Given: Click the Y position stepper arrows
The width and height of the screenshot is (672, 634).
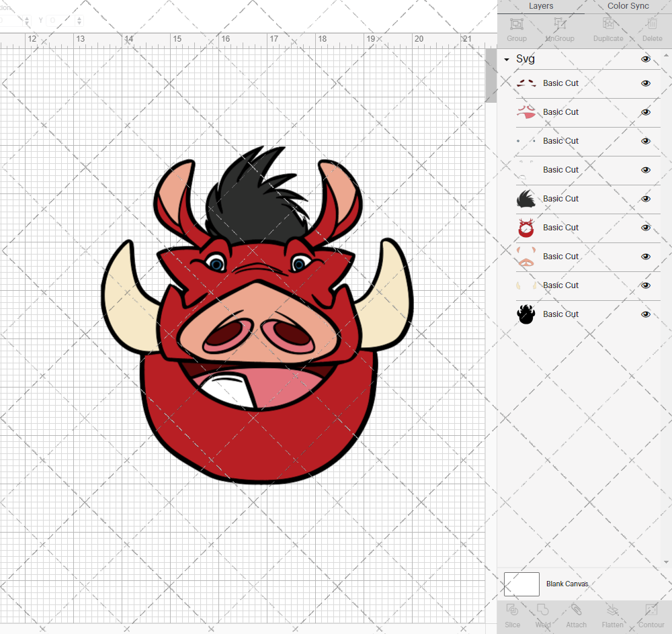Looking at the screenshot, I should click(x=79, y=20).
